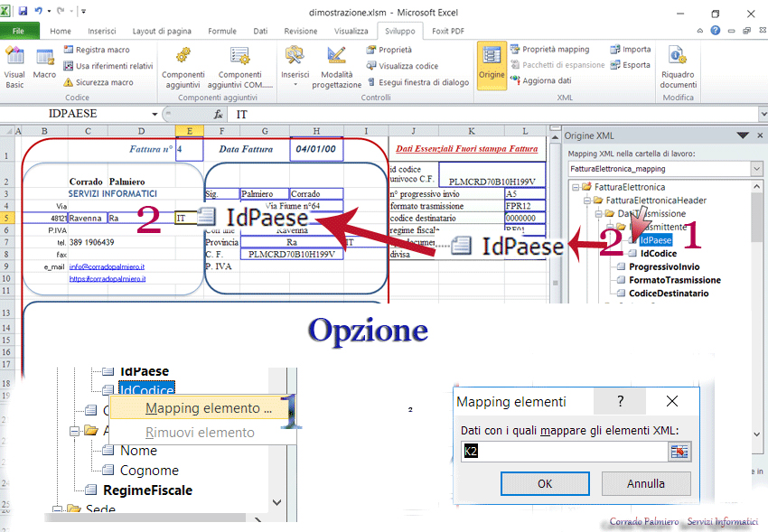Click the insert function fx button
Screen dimensions: 768x532
pos(219,114)
